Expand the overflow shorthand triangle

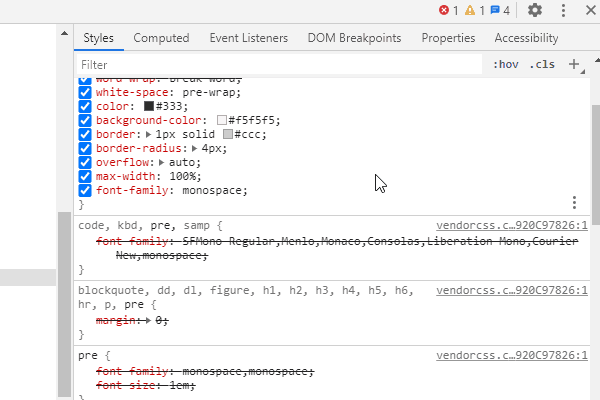pos(161,162)
